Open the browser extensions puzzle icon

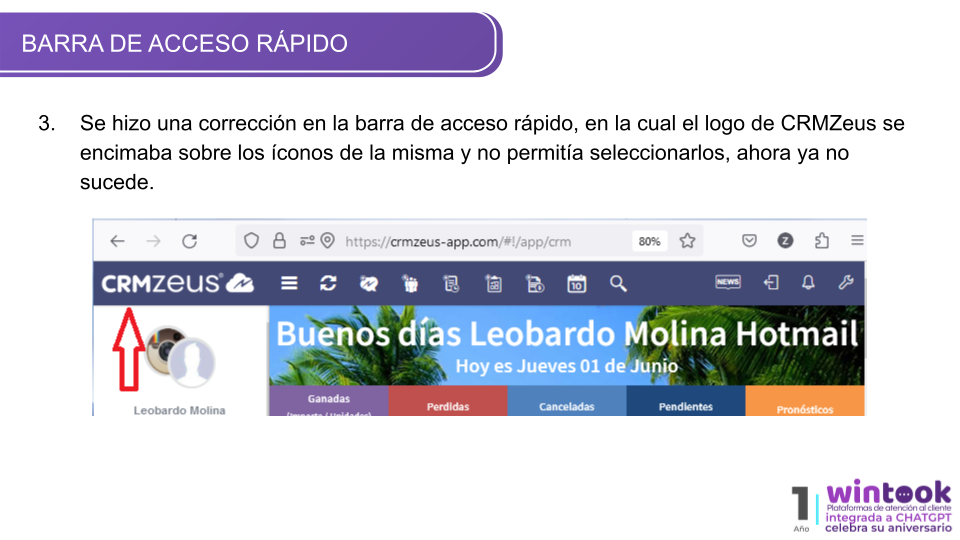[x=822, y=241]
